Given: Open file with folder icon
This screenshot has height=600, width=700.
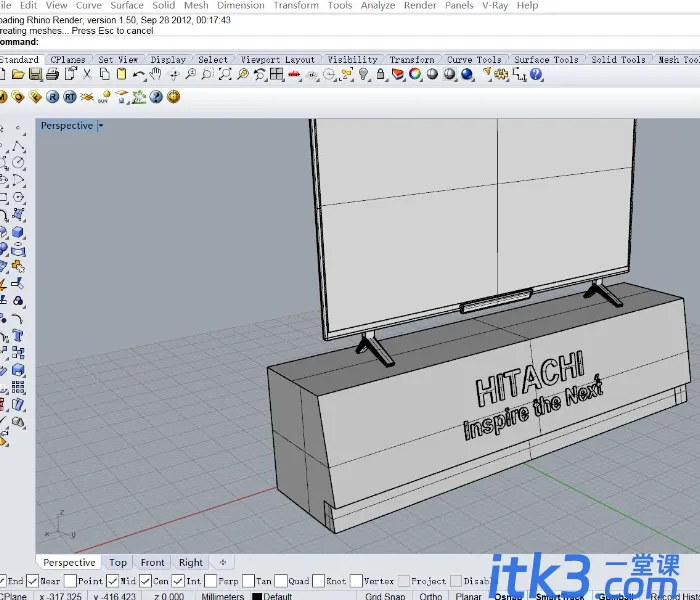Looking at the screenshot, I should click(18, 75).
